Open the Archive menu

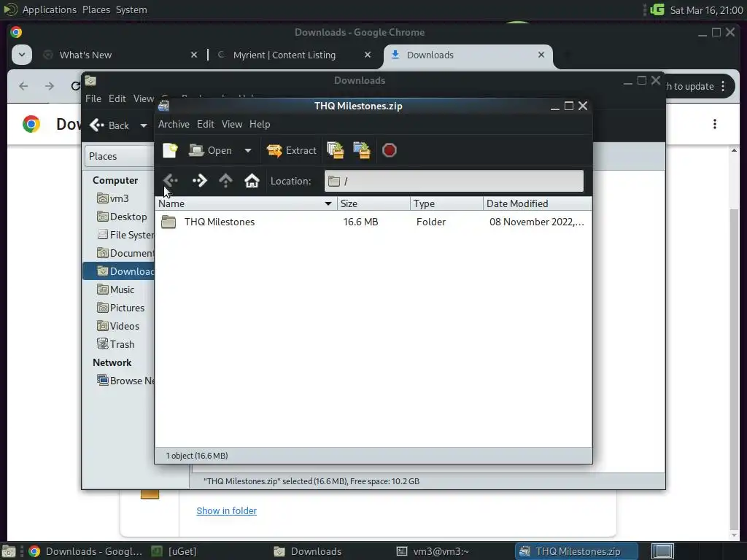click(174, 124)
